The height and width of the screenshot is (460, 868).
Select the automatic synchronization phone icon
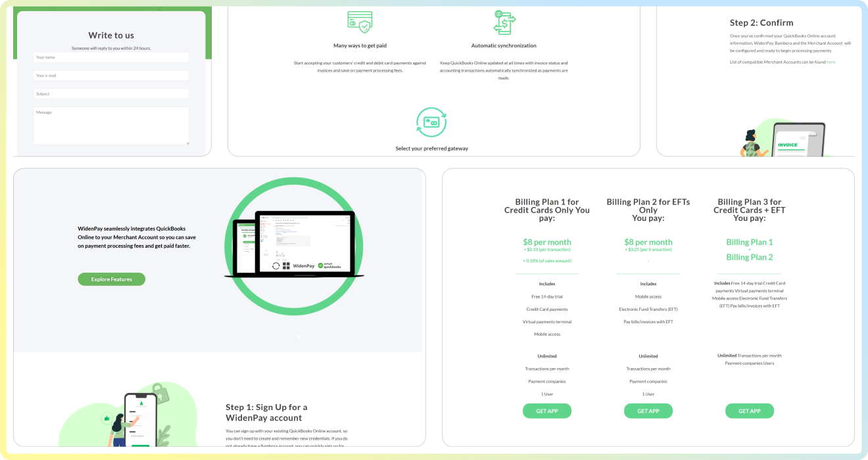click(x=504, y=21)
